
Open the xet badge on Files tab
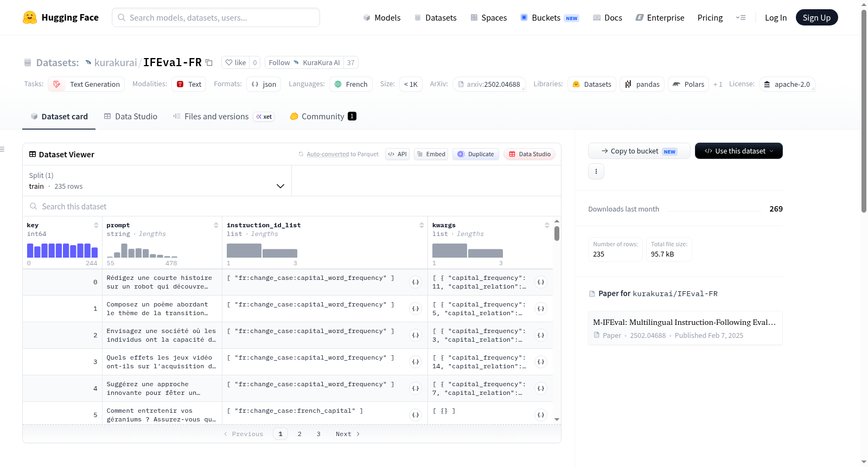(x=264, y=117)
